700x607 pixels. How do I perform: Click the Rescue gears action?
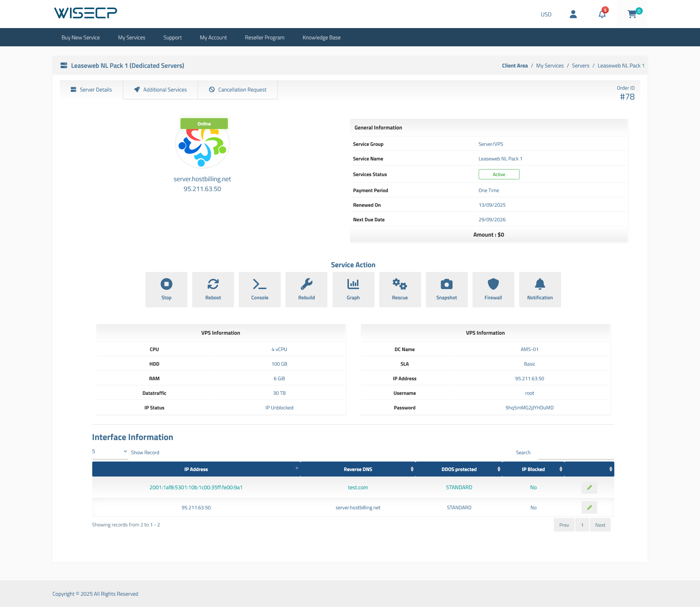(400, 289)
